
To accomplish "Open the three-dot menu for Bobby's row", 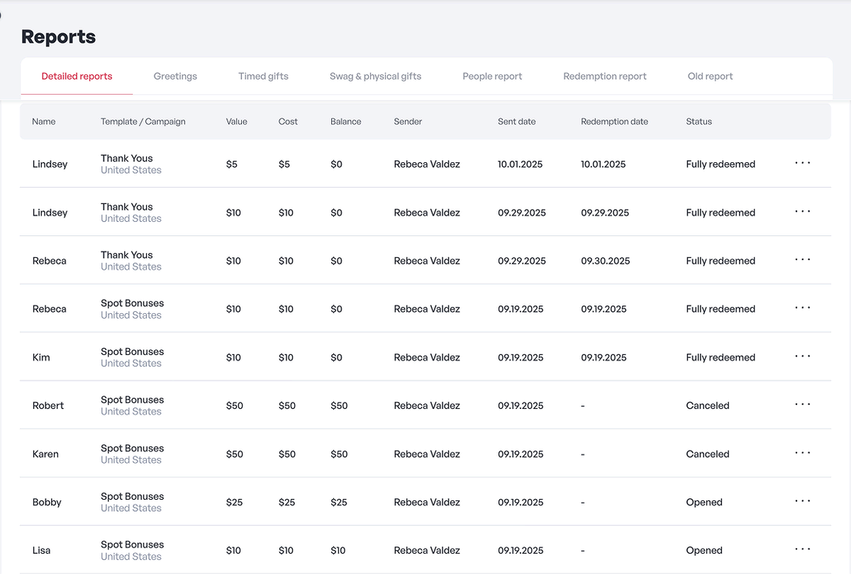I will coord(802,501).
